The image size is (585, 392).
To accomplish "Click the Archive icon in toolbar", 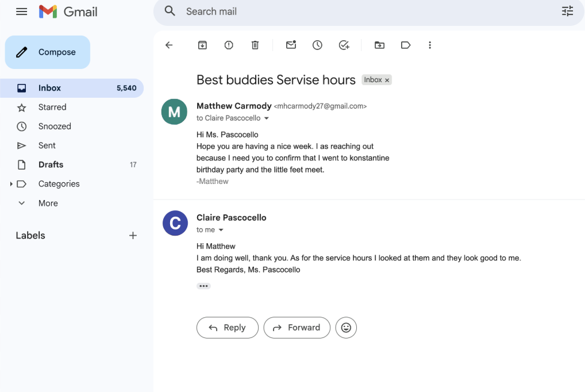I will (x=202, y=45).
